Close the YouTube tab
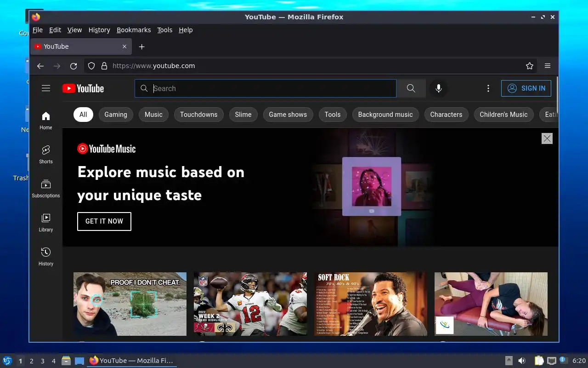588x368 pixels. (124, 46)
